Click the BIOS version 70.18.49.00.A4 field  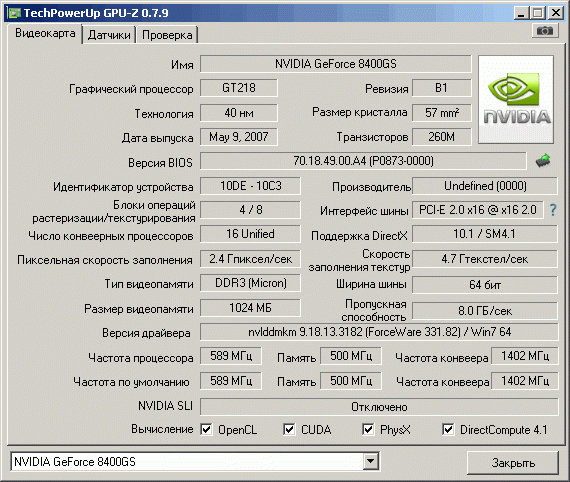(363, 161)
